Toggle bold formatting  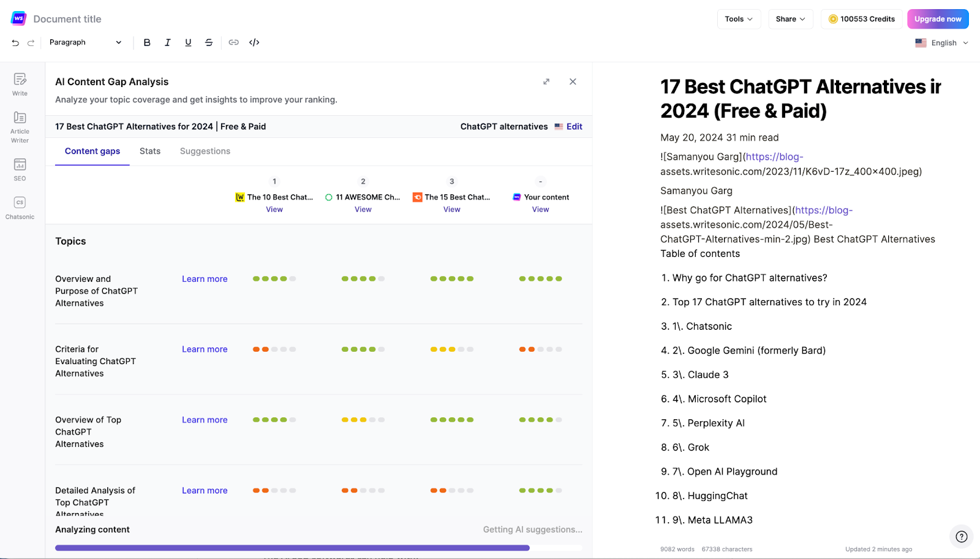[x=147, y=42]
